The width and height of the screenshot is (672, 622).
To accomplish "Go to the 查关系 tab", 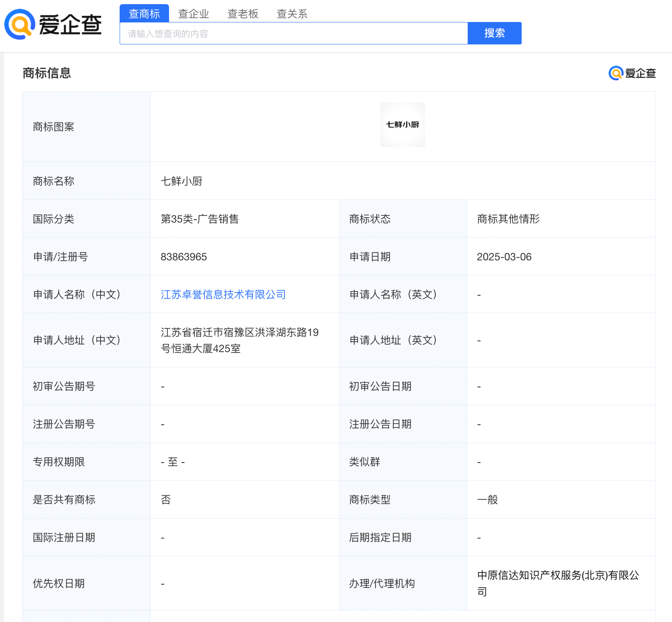I will tap(292, 14).
